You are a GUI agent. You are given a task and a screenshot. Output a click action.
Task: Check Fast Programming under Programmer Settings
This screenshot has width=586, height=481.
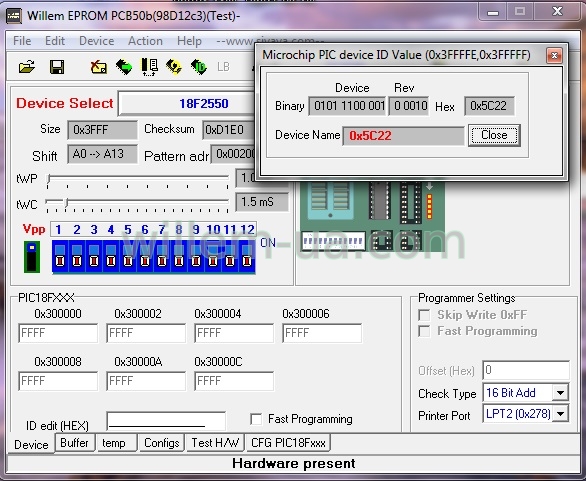pos(424,331)
